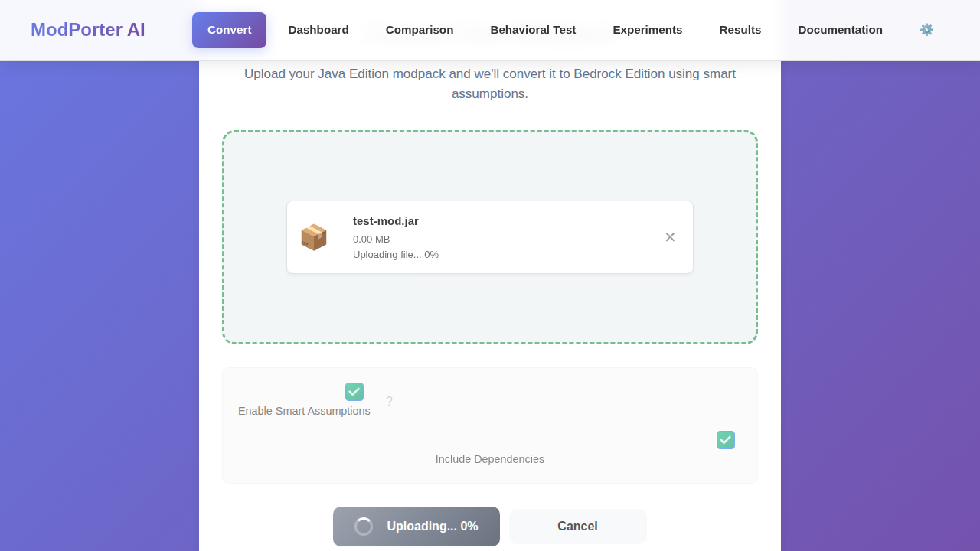The image size is (980, 551).
Task: Open the Documentation page
Action: pos(840,30)
